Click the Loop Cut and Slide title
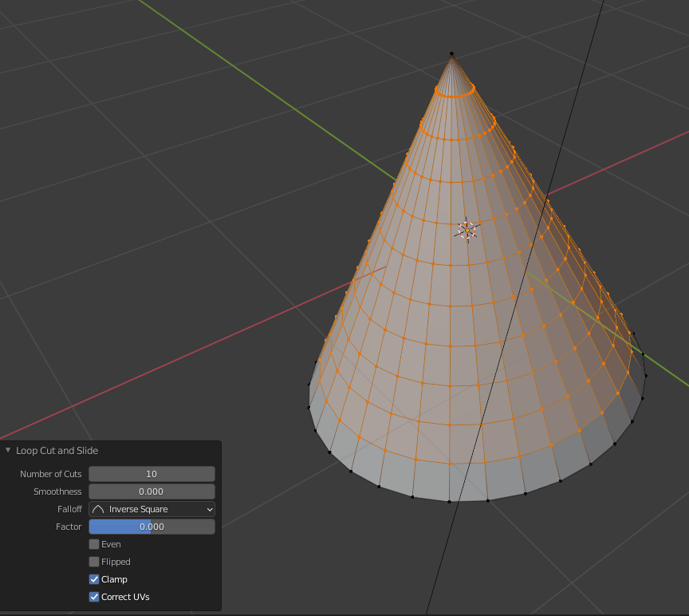 pyautogui.click(x=57, y=451)
